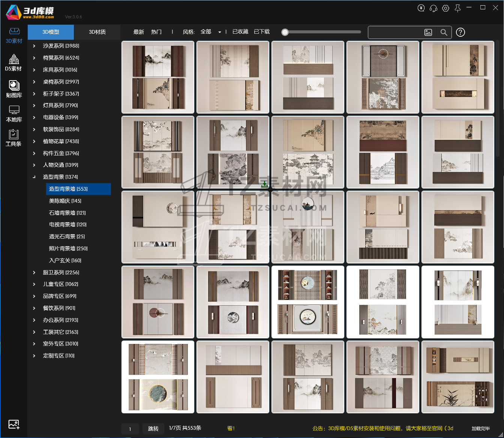Viewport: 504px width, 438px height.
Task: Click the green download icon on thumbnail
Action: [x=264, y=184]
